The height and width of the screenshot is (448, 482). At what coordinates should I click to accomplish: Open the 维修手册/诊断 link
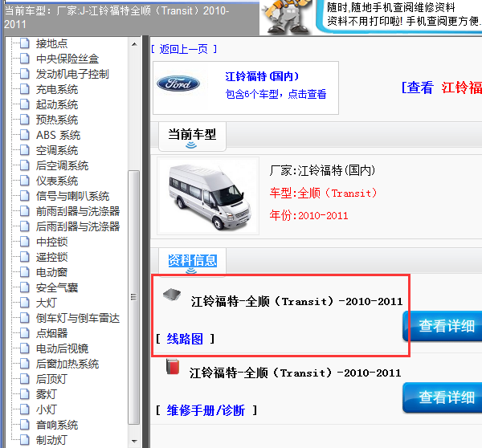click(206, 410)
